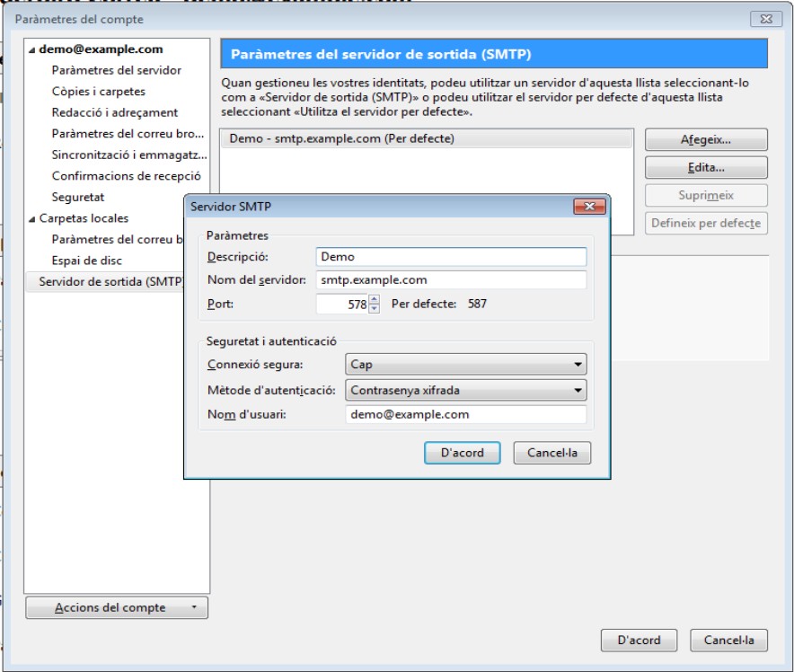Close the Servidor SMTP dialog
Screen dimensions: 794x672
589,206
